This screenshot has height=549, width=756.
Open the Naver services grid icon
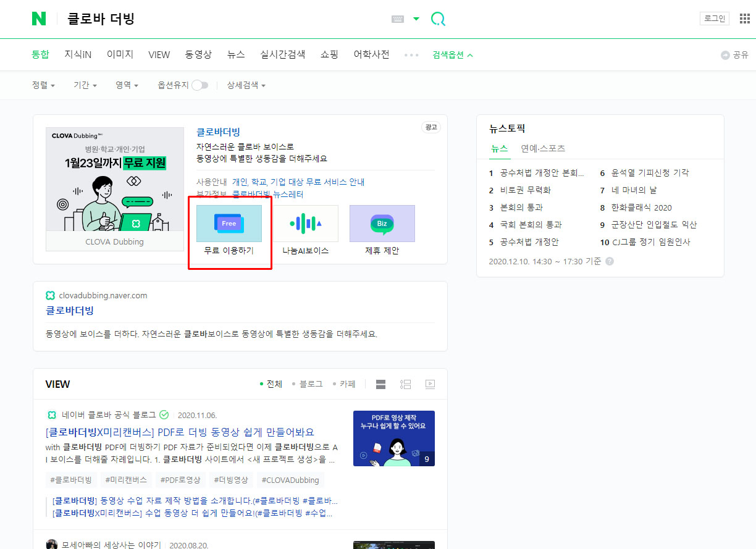745,19
